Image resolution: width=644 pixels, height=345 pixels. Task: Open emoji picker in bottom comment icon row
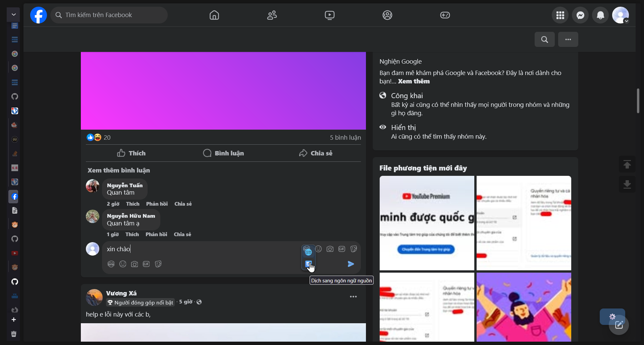pos(123,264)
